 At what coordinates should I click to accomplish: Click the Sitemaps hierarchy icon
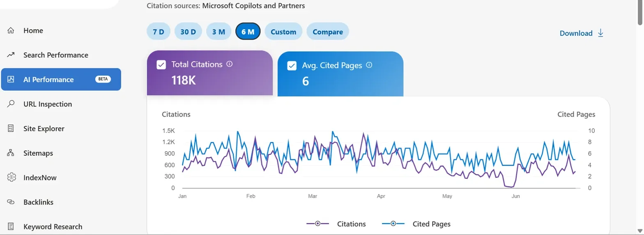[x=11, y=153]
